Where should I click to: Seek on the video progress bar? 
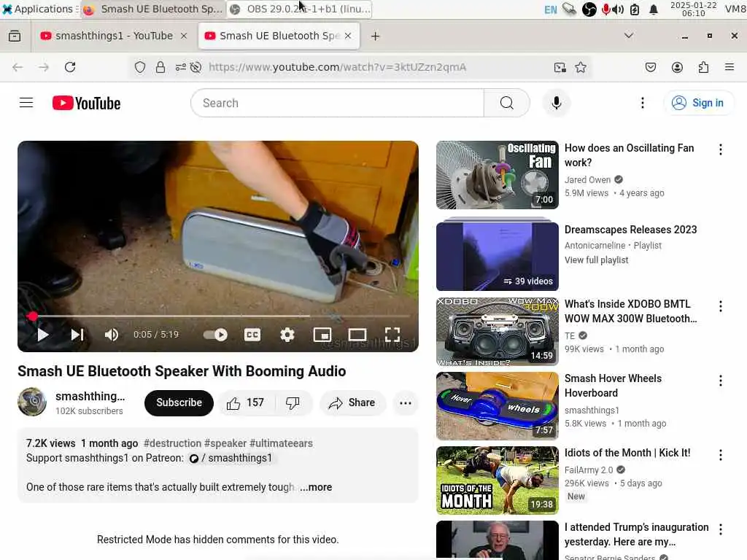coord(218,316)
